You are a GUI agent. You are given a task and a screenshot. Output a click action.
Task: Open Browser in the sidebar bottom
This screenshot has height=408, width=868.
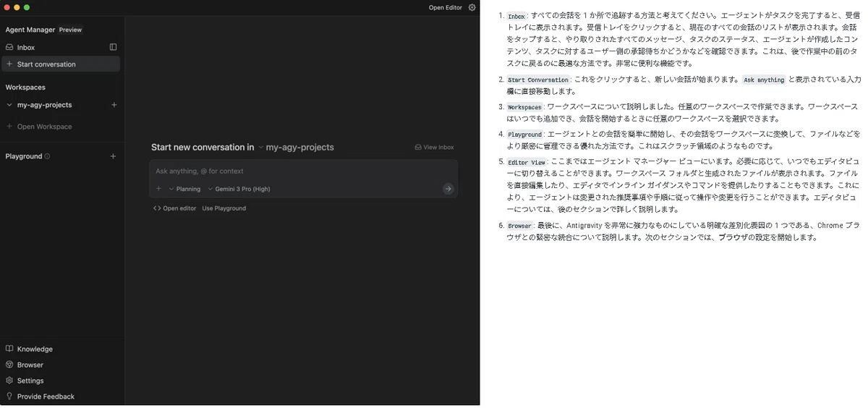point(30,365)
